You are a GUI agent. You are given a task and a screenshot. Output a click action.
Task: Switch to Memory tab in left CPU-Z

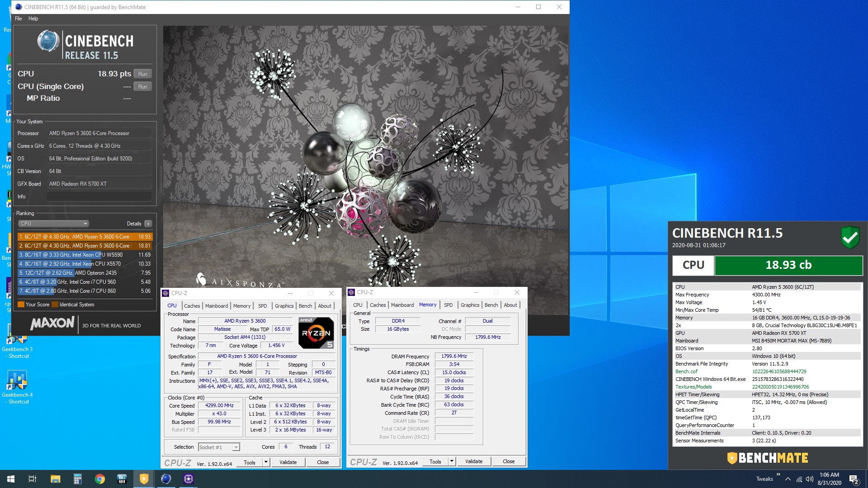point(242,306)
